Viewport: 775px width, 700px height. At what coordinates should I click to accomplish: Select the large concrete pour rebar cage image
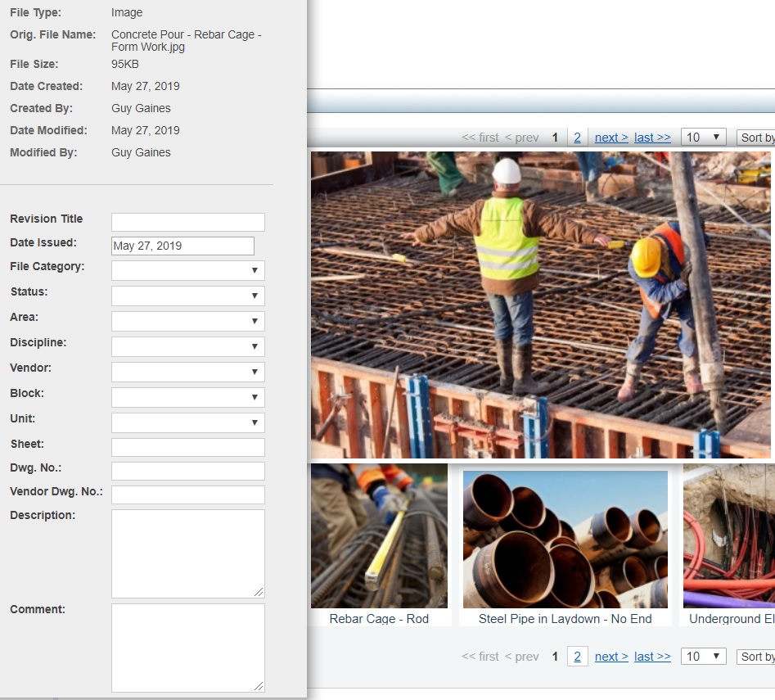[541, 305]
